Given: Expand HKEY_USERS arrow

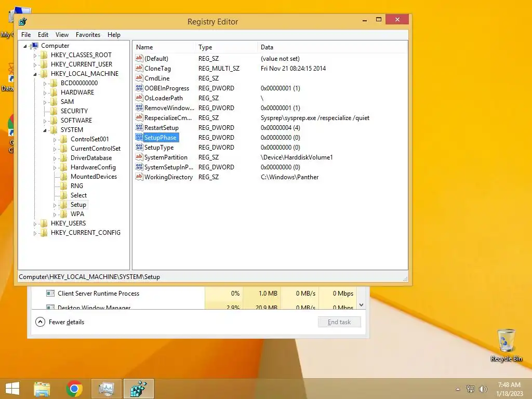Looking at the screenshot, I should click(35, 224).
